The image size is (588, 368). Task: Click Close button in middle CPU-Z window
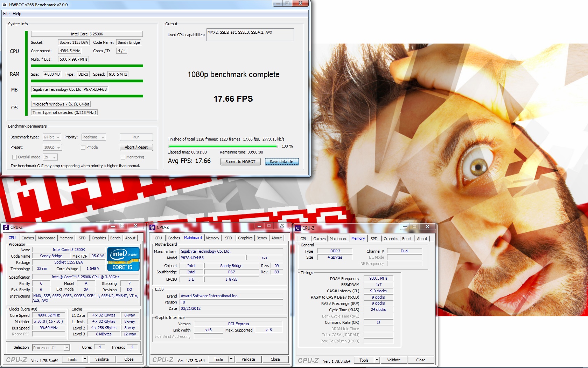275,359
